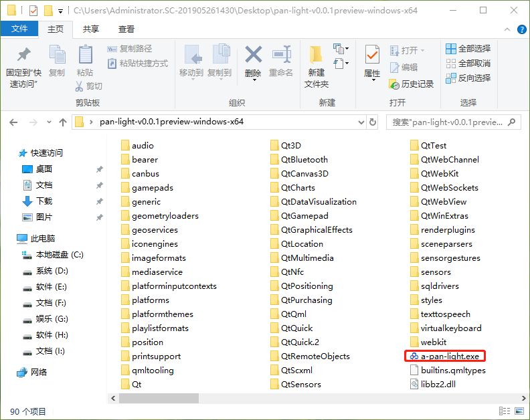The width and height of the screenshot is (530, 420).
Task: Select the audio folder
Action: point(137,145)
